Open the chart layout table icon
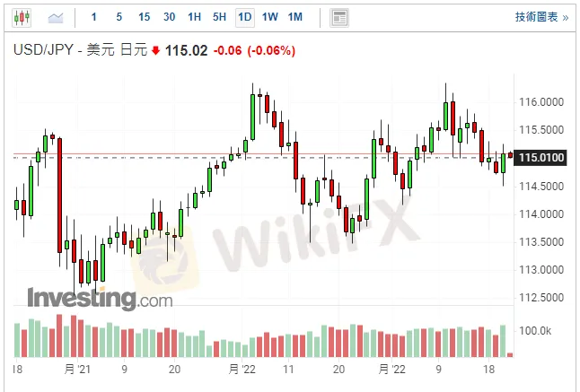The image size is (580, 392). click(338, 17)
